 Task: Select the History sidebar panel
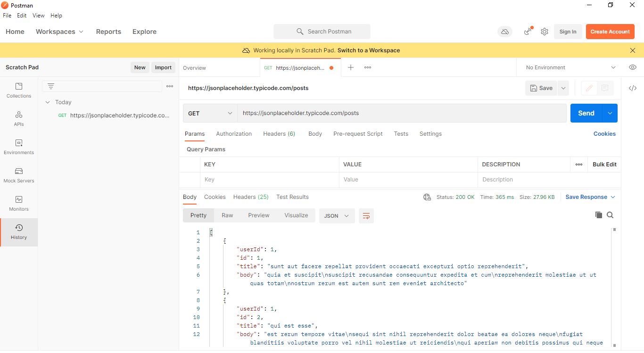point(19,232)
